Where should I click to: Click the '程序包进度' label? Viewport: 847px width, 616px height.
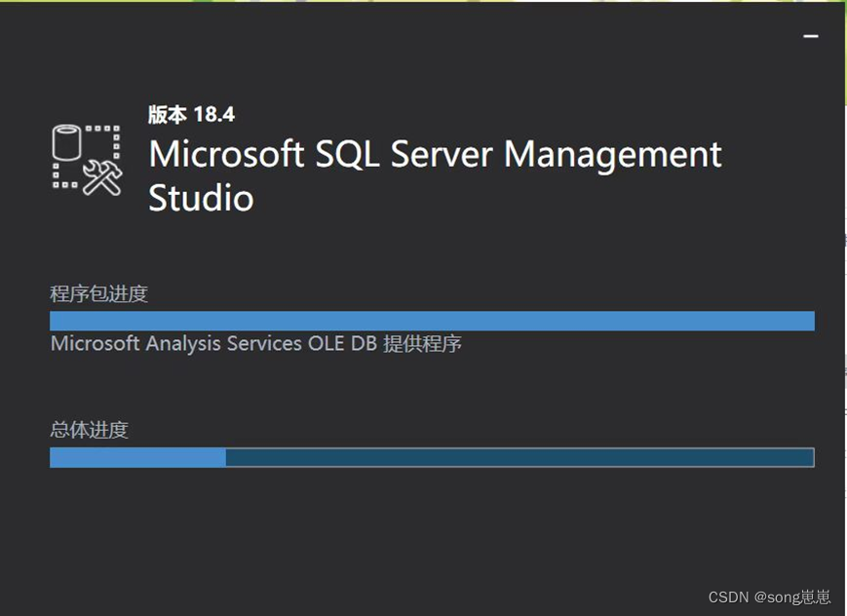tap(98, 294)
